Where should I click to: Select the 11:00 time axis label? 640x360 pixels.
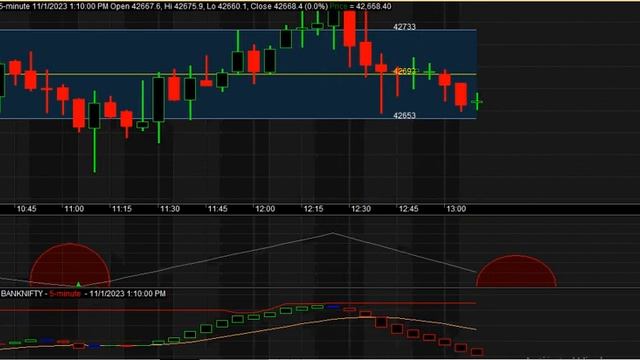74,209
